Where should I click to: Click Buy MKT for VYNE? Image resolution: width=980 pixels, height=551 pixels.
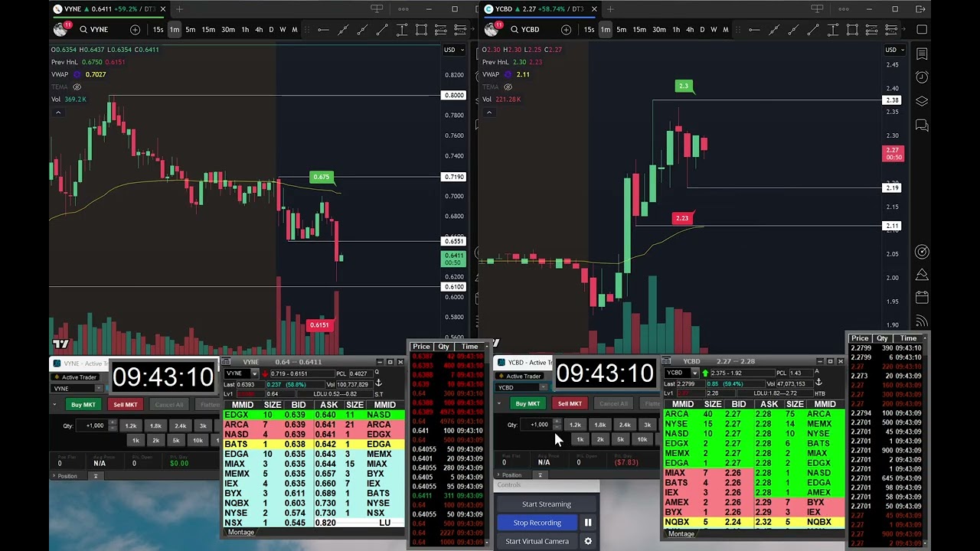83,405
